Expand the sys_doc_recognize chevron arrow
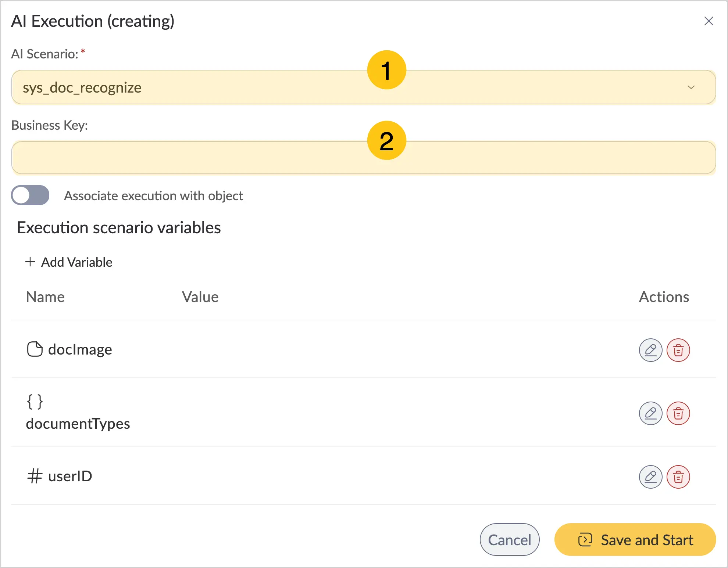Image resolution: width=728 pixels, height=568 pixels. [691, 87]
